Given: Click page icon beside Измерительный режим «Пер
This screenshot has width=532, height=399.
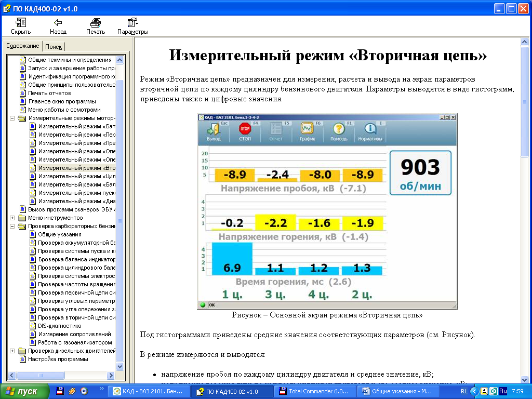Looking at the screenshot, I should tap(33, 135).
